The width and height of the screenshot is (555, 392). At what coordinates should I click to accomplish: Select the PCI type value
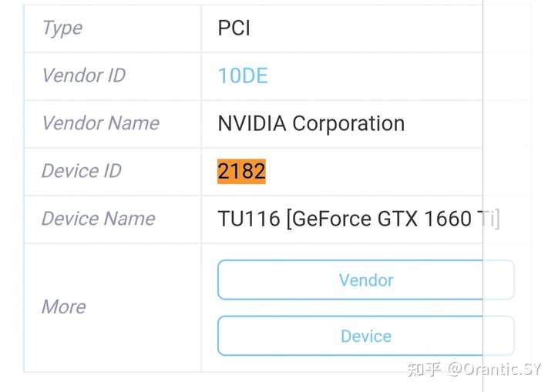point(234,28)
